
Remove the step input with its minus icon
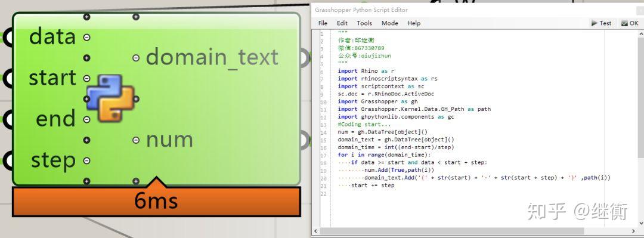click(x=86, y=160)
